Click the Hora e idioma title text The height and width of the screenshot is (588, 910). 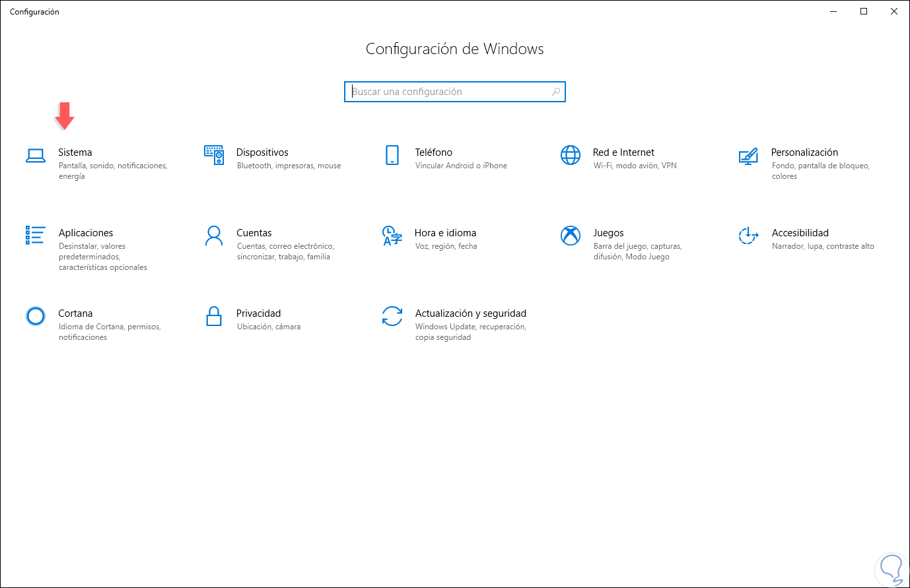446,233
